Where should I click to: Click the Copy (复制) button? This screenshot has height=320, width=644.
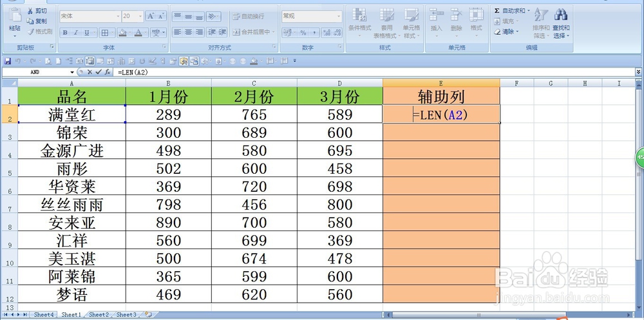(x=37, y=21)
